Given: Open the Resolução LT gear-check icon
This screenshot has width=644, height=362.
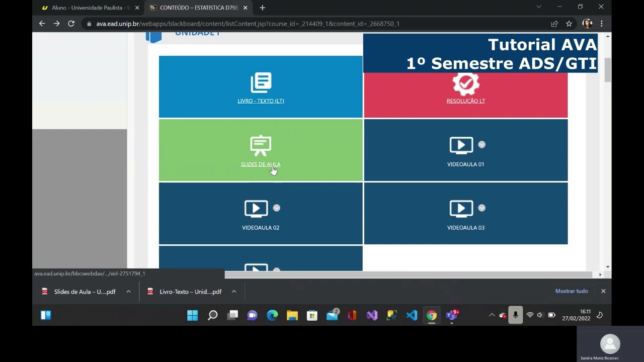Looking at the screenshot, I should [x=466, y=84].
